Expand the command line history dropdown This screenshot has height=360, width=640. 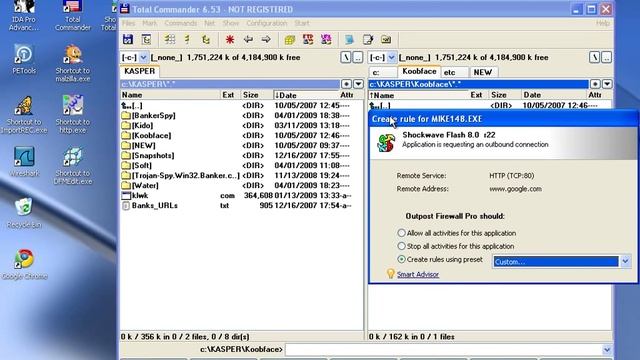coord(607,349)
